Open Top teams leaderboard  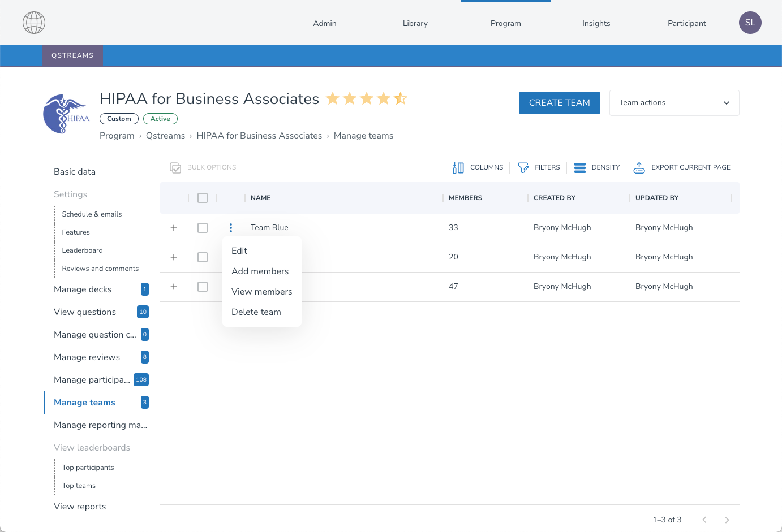(x=79, y=486)
